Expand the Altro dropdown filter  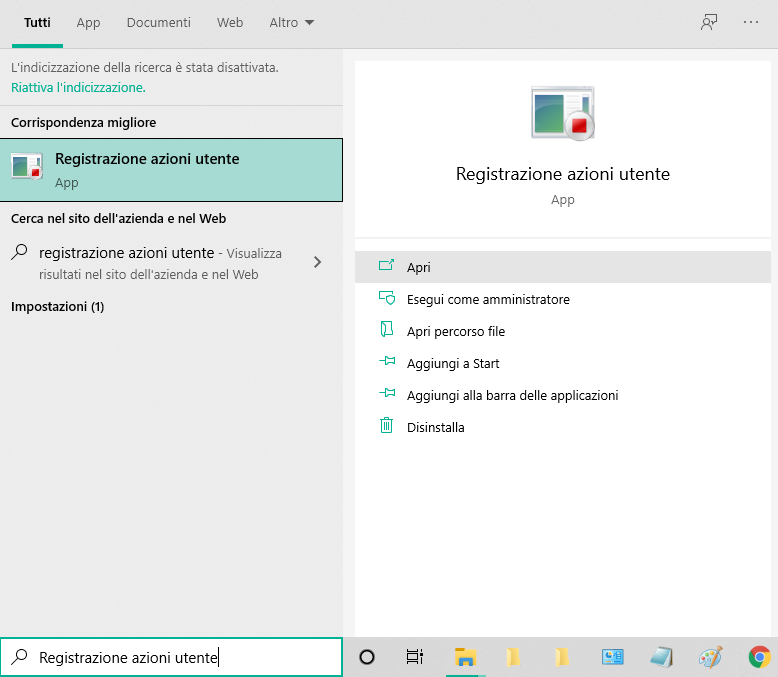pyautogui.click(x=291, y=22)
